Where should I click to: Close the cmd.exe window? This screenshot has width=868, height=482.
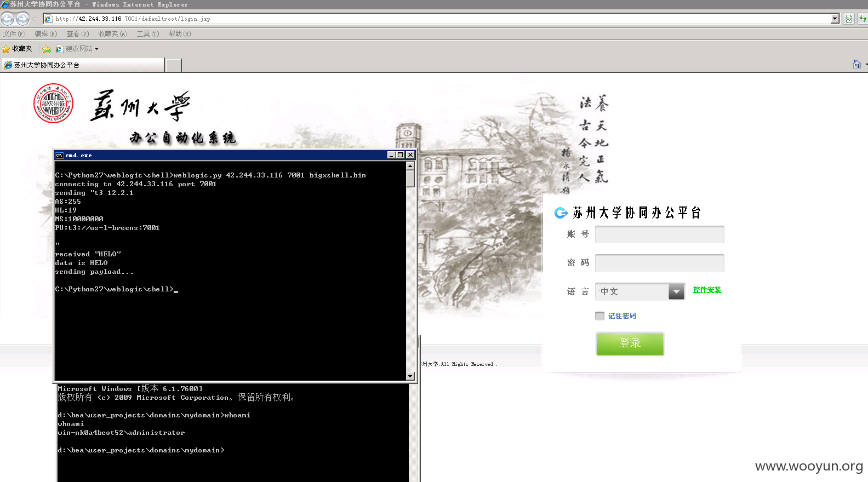tap(410, 155)
